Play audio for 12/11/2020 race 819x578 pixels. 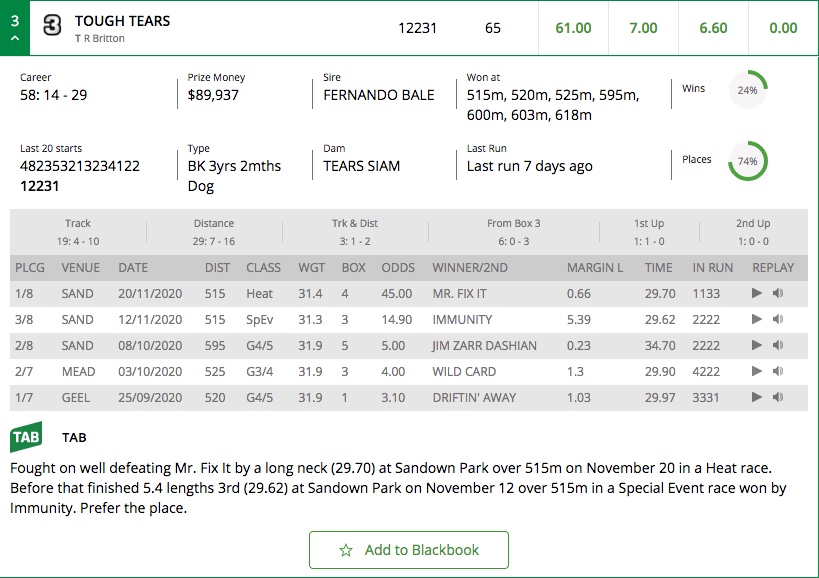point(778,319)
